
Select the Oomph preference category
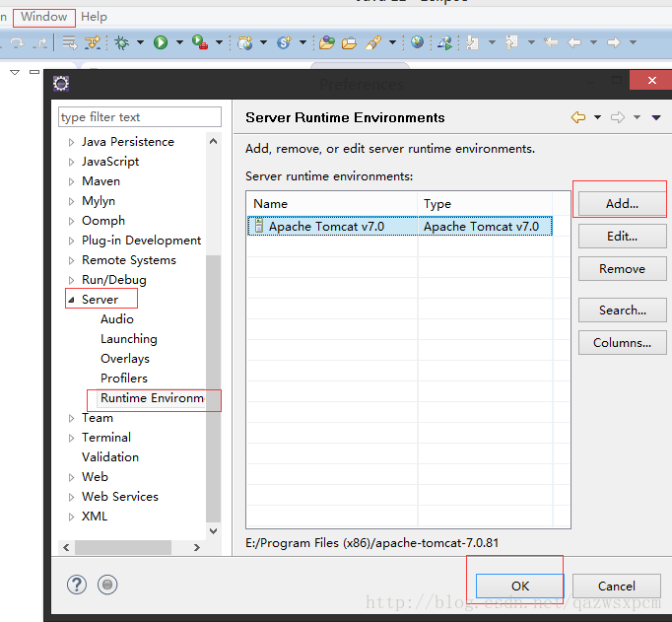[103, 221]
